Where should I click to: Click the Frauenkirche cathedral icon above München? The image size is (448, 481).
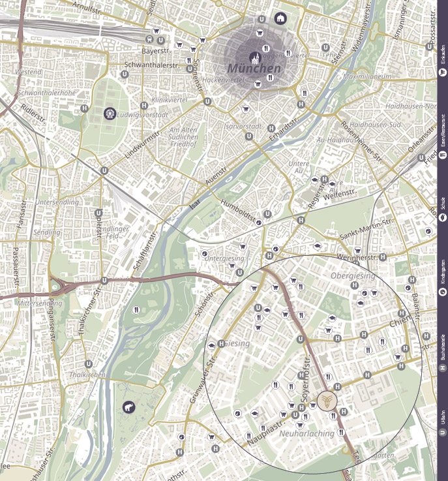pyautogui.click(x=254, y=57)
